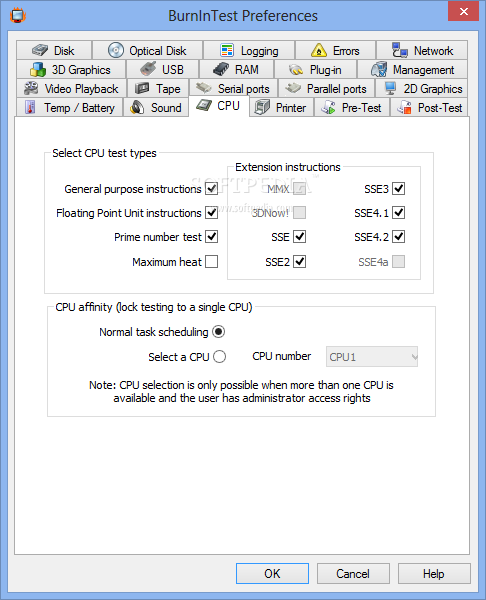Click the 'Extension instructions' group label
The image size is (486, 600).
click(x=288, y=167)
